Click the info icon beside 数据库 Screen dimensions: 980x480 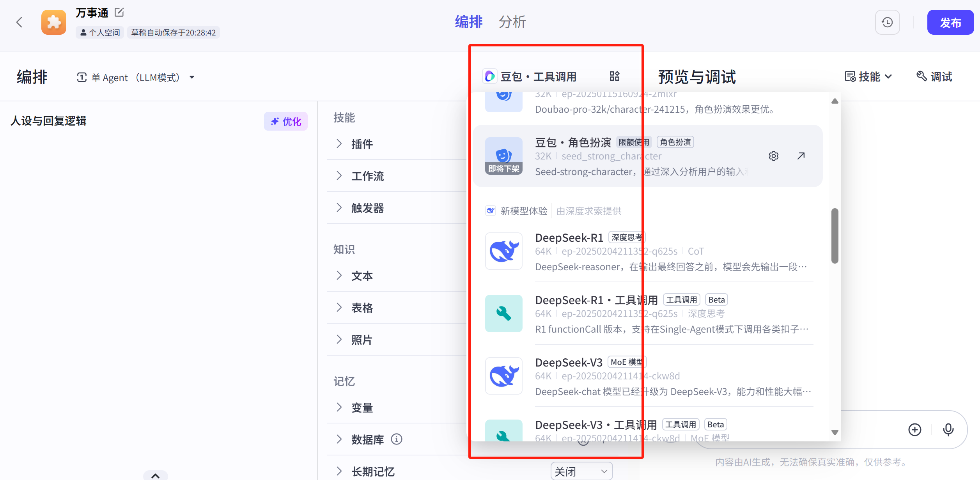pos(397,439)
